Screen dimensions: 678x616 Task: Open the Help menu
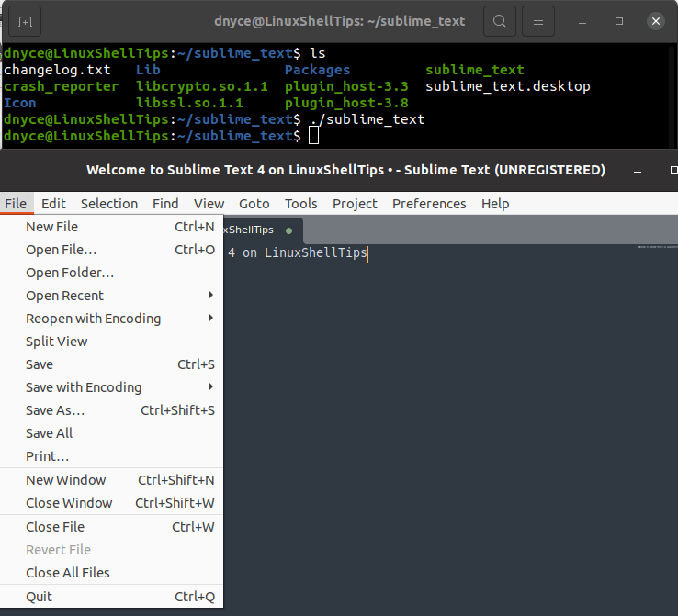coord(495,204)
